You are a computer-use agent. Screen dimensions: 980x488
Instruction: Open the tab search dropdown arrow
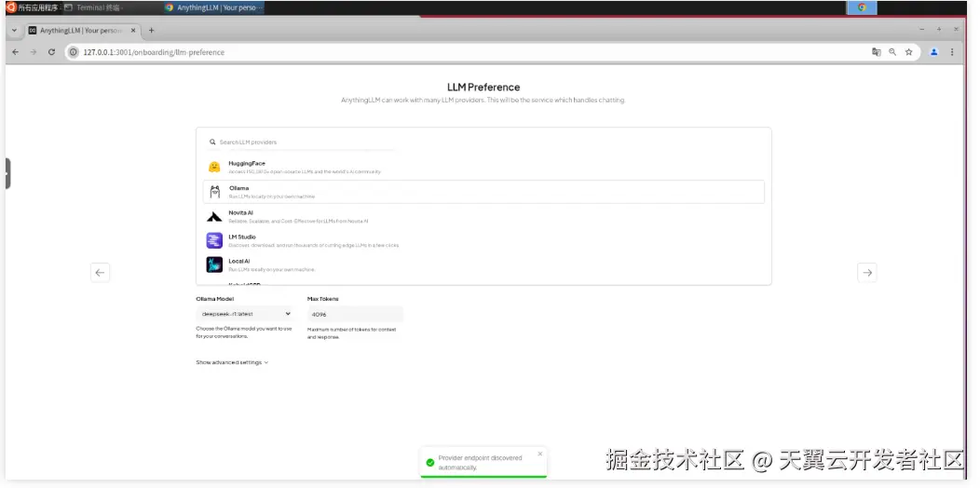[14, 30]
